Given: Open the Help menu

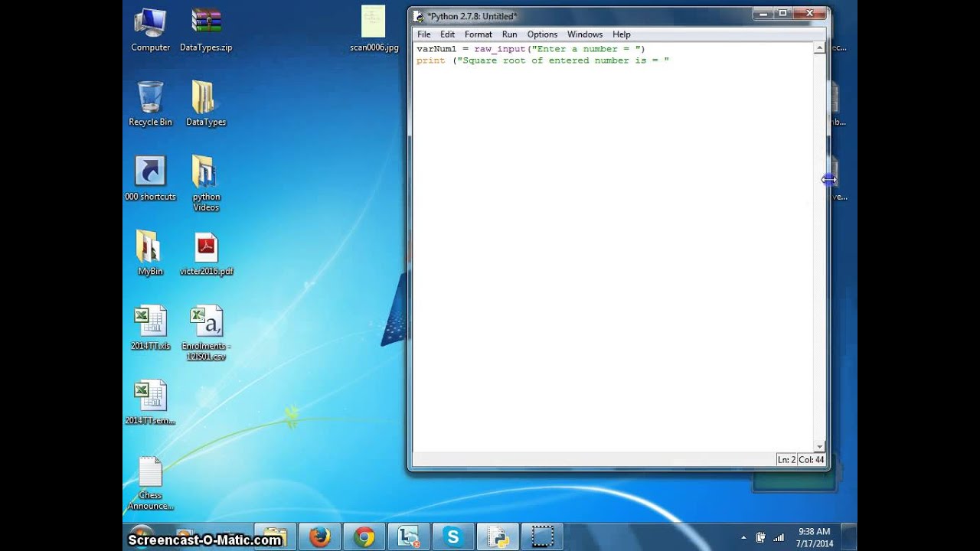Looking at the screenshot, I should (x=621, y=34).
